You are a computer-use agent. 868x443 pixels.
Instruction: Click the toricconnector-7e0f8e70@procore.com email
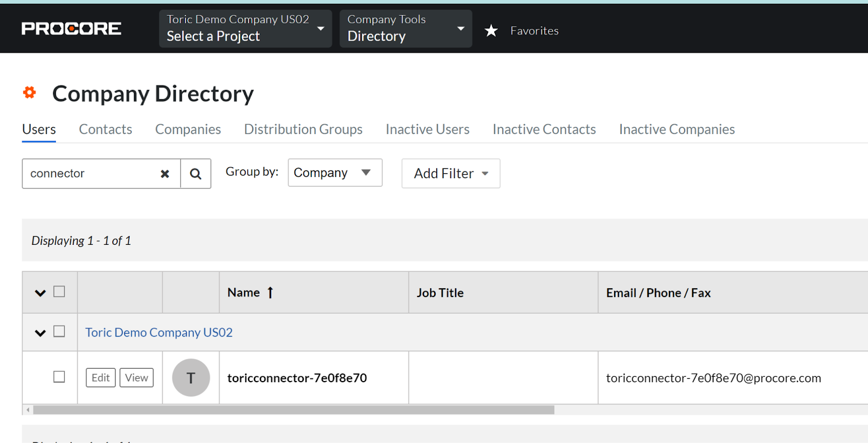pos(713,378)
